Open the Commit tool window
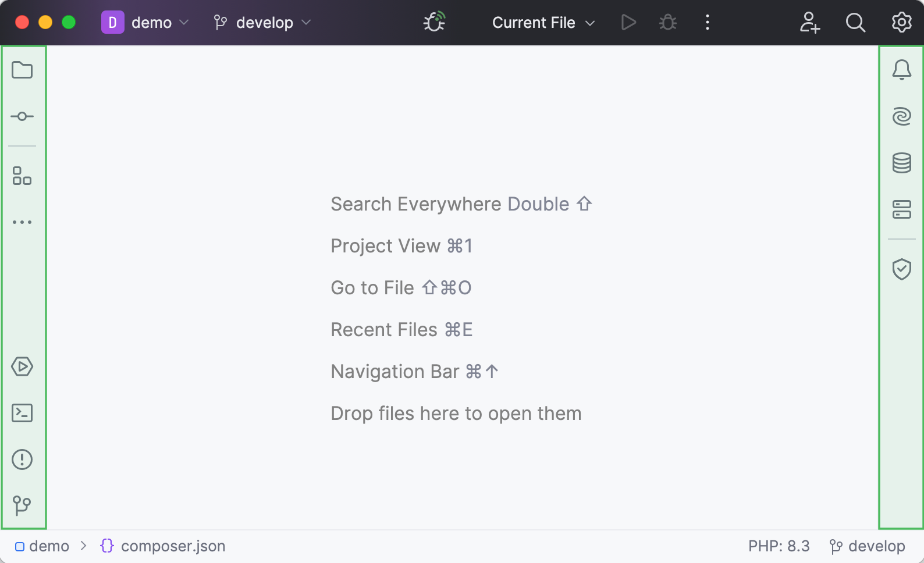 click(x=22, y=116)
